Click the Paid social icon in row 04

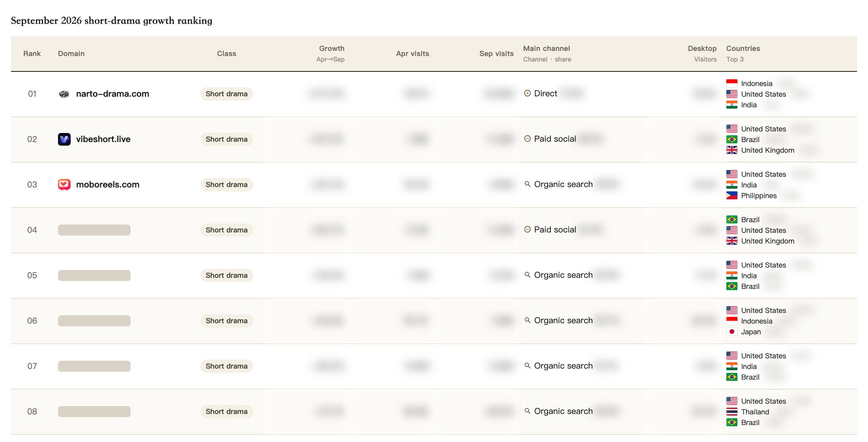pos(528,230)
